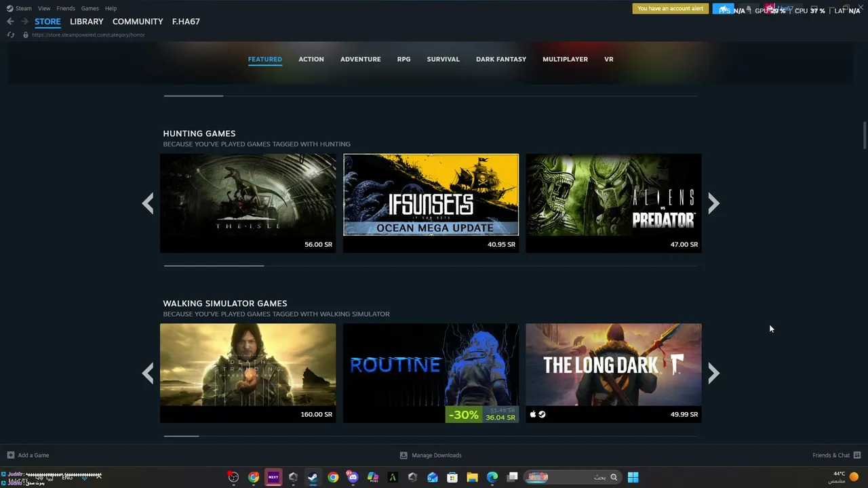Click the Steam forward navigation arrow

pos(24,22)
